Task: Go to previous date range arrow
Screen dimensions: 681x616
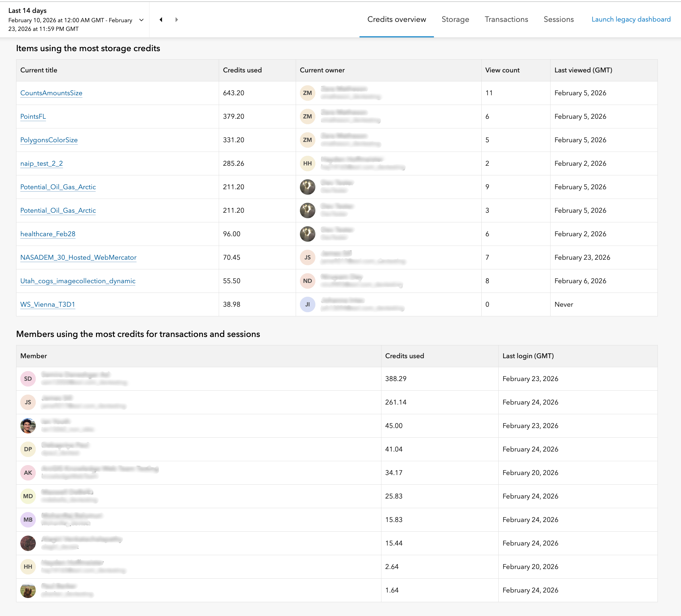Action: pyautogui.click(x=161, y=20)
